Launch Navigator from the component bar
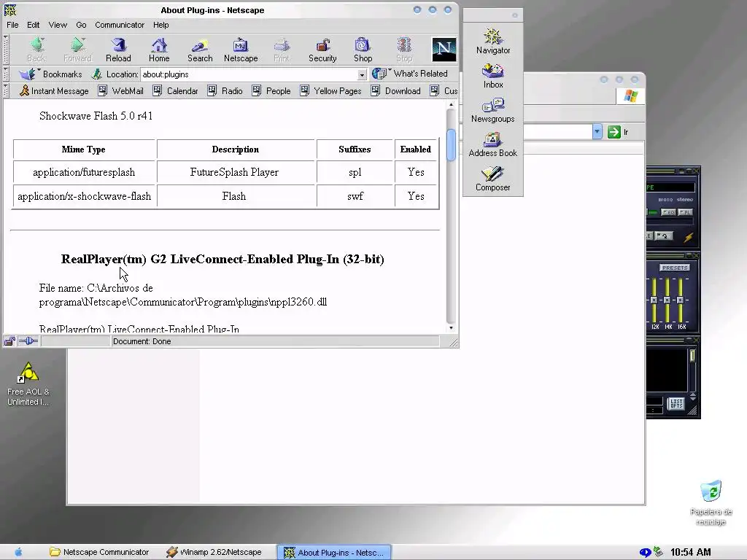The height and width of the screenshot is (560, 747). pos(493,42)
